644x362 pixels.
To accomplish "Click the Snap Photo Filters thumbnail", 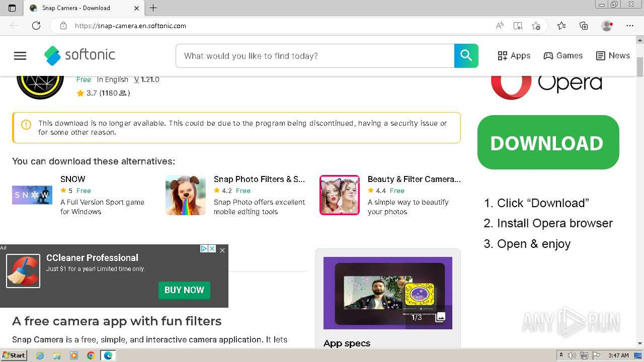I will pos(186,195).
